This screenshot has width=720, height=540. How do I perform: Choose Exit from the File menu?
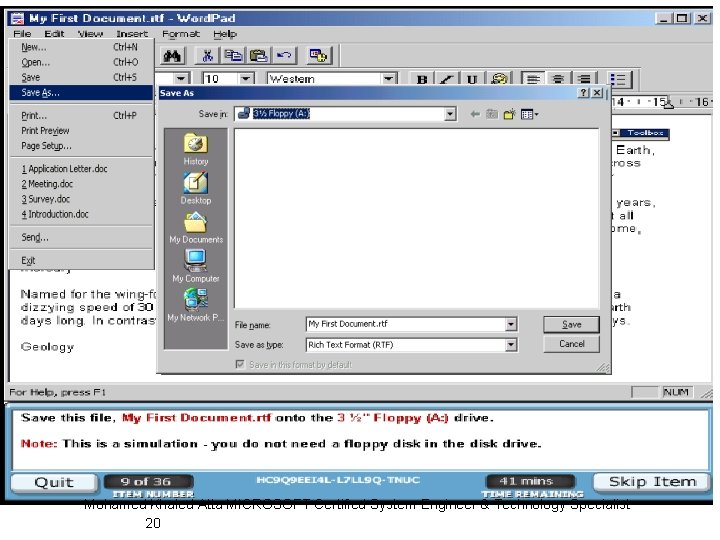tap(81, 260)
